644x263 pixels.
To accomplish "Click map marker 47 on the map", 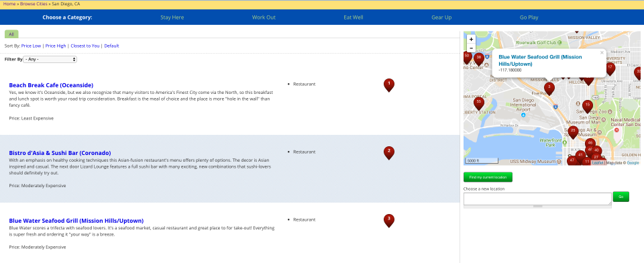I will coord(572,161).
